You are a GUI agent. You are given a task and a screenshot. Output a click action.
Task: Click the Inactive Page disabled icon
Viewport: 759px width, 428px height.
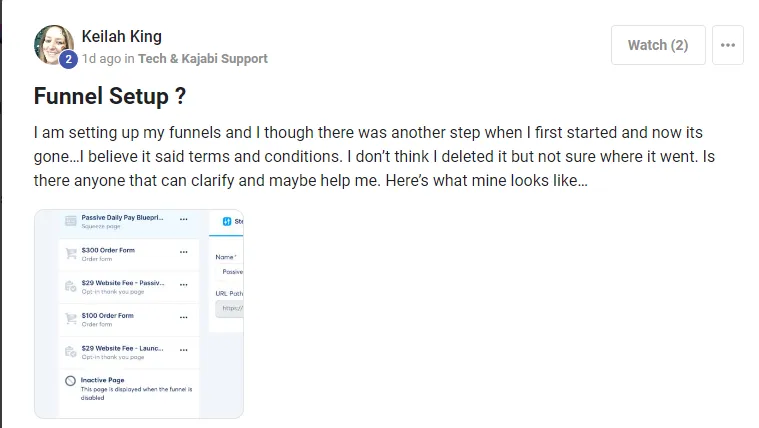pyautogui.click(x=71, y=381)
